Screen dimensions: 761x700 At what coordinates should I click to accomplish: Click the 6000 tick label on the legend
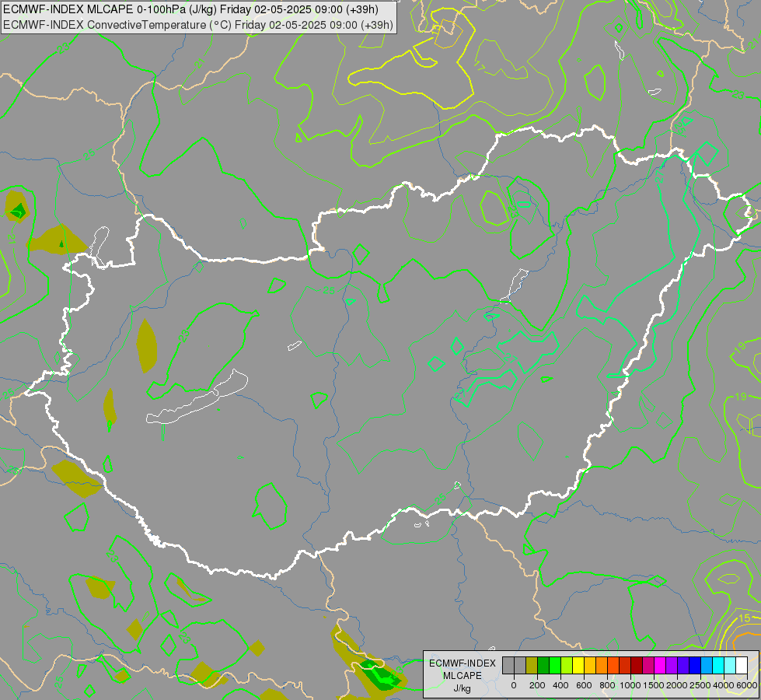click(747, 685)
